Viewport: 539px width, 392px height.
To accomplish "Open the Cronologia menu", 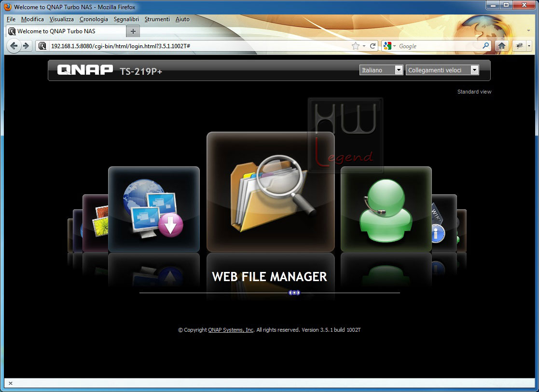I will (94, 19).
